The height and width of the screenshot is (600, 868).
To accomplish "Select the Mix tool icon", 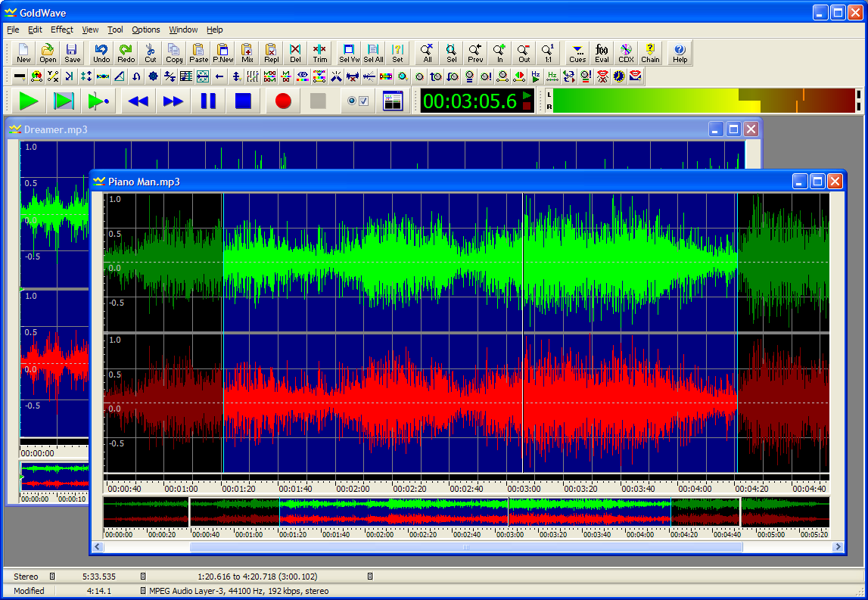I will pos(247,53).
